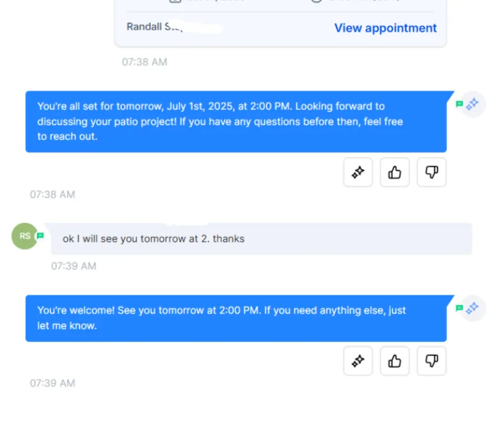The image size is (504, 432).
Task: Thumbs up the July 1st confirmation message
Action: pyautogui.click(x=395, y=172)
